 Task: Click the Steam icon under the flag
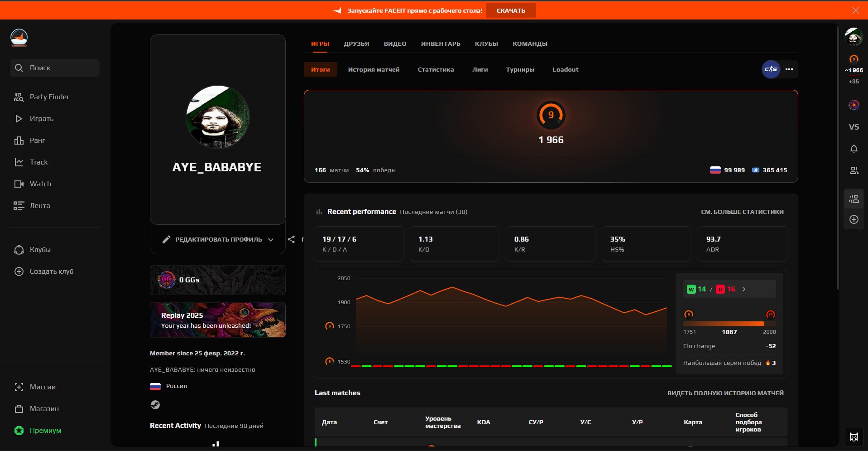[155, 405]
